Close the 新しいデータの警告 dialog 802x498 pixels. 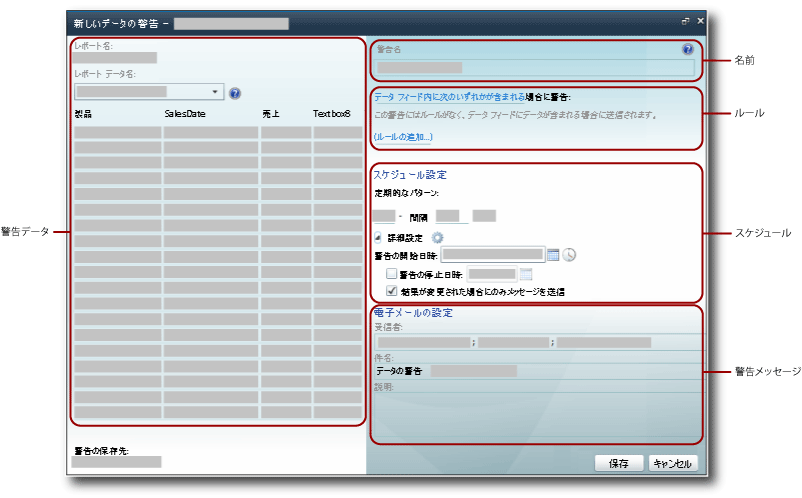700,21
